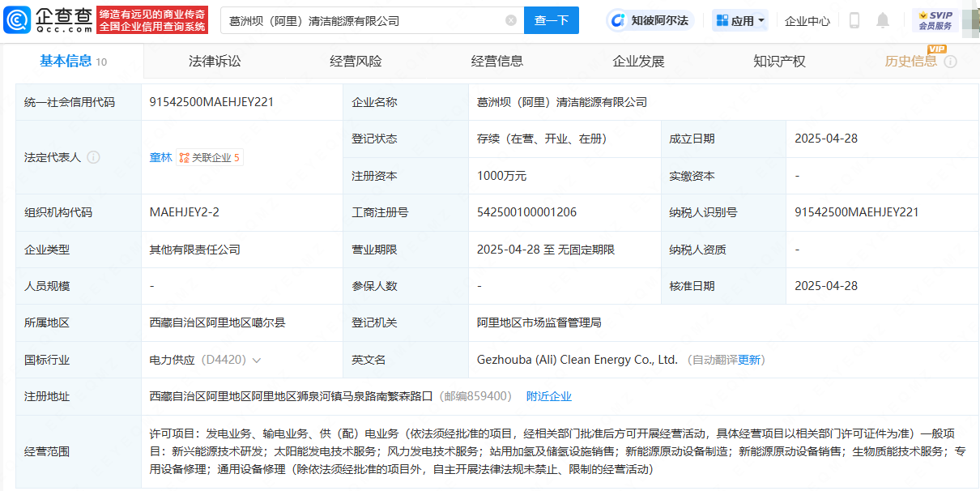Select registered capital 1000万元

click(502, 176)
